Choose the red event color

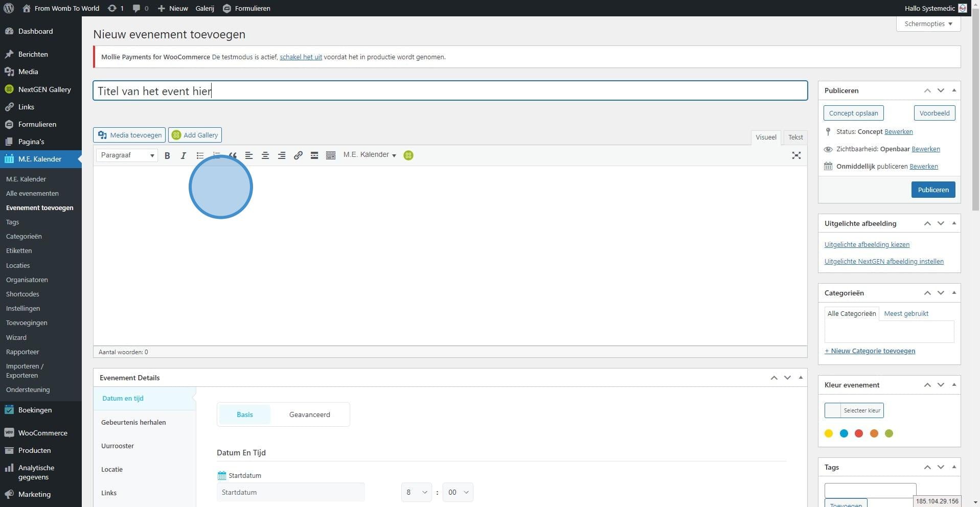click(x=859, y=433)
